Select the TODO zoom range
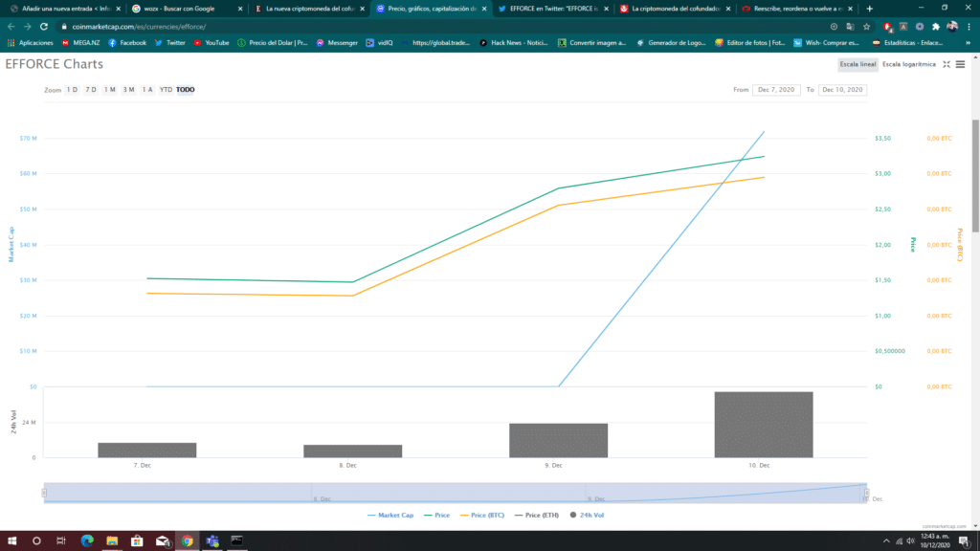The height and width of the screenshot is (551, 980). click(185, 90)
